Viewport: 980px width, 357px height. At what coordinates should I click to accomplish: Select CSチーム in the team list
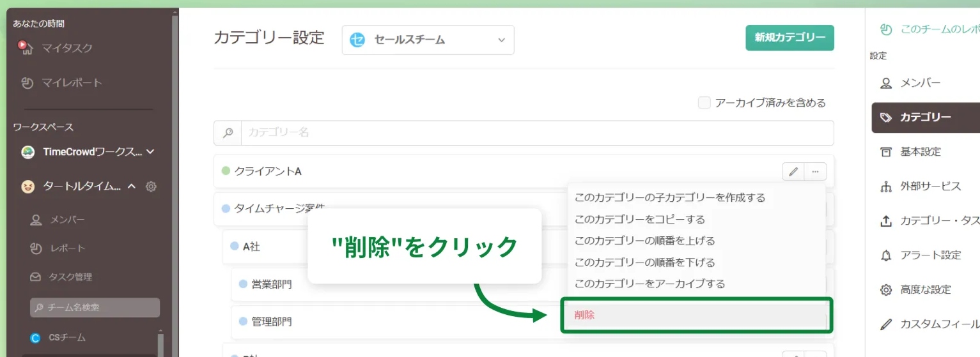coord(67,337)
